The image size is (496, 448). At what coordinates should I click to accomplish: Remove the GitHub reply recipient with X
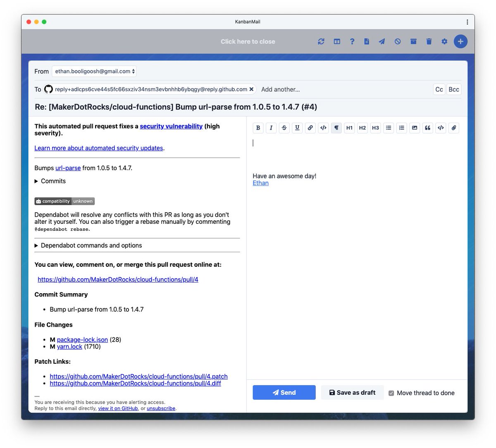pos(251,89)
